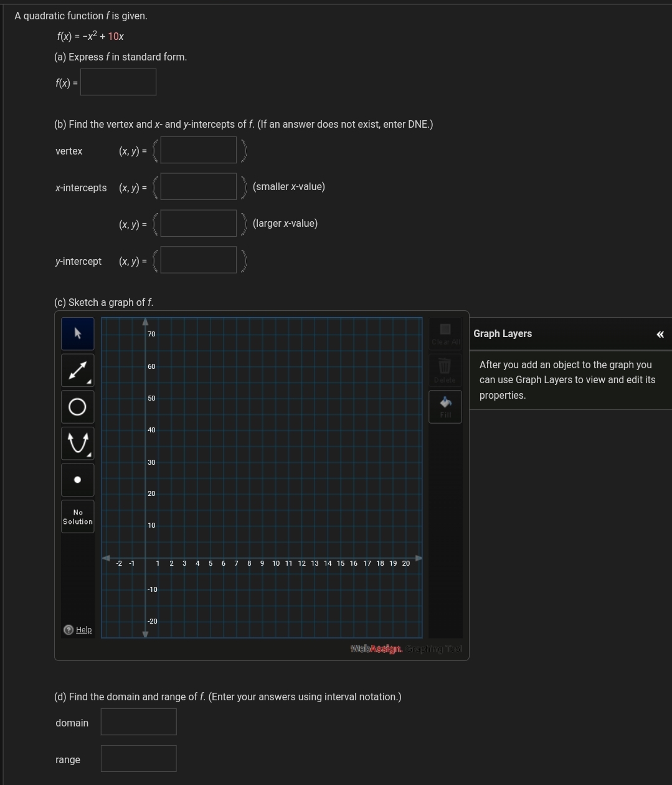The height and width of the screenshot is (785, 672).
Task: Click the WebAssign Graphing Tool logo
Action: coord(406,649)
